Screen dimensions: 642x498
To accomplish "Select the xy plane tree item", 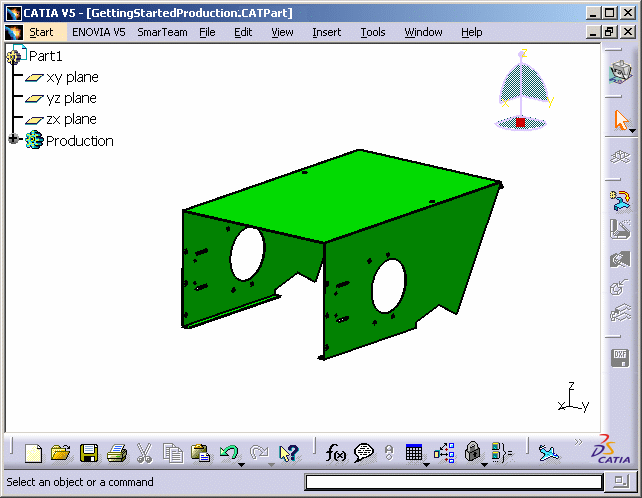I will [x=72, y=77].
